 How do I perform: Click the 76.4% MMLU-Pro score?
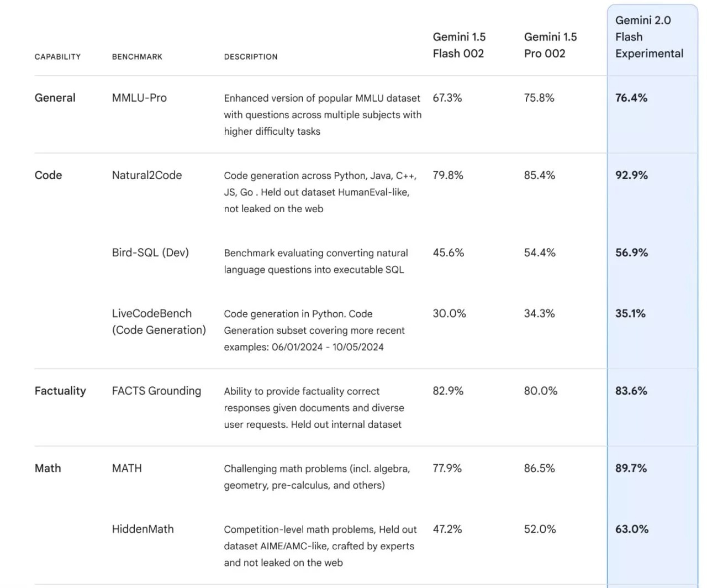click(x=631, y=98)
